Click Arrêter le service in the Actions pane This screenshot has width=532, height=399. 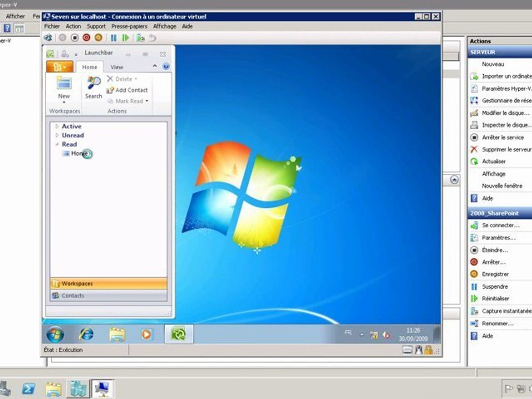click(497, 137)
